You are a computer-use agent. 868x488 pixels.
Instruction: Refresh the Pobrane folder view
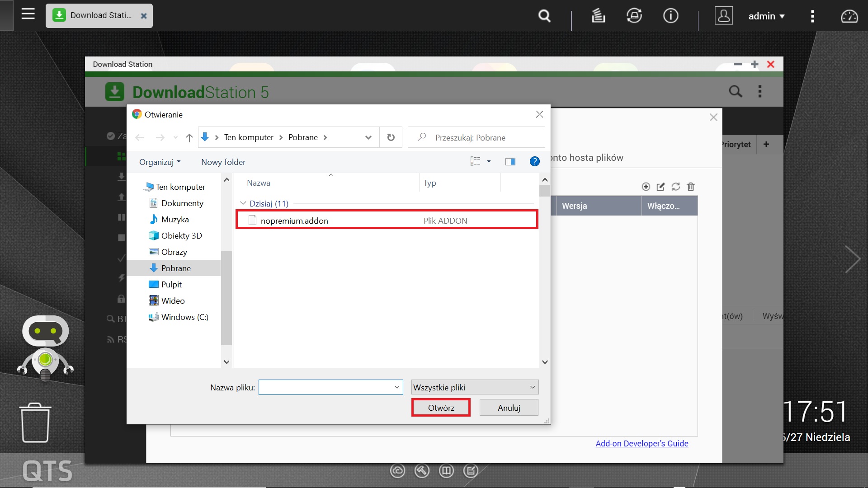point(391,137)
